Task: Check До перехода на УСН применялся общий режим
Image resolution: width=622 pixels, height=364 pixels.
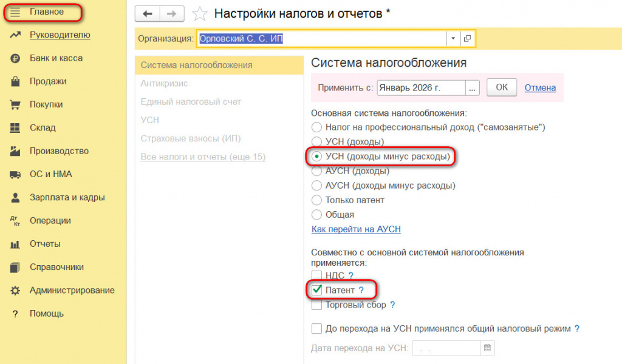Action: [316, 328]
